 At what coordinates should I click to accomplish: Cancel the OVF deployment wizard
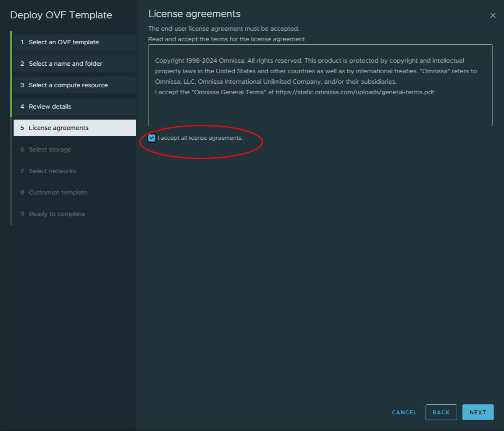pos(404,412)
